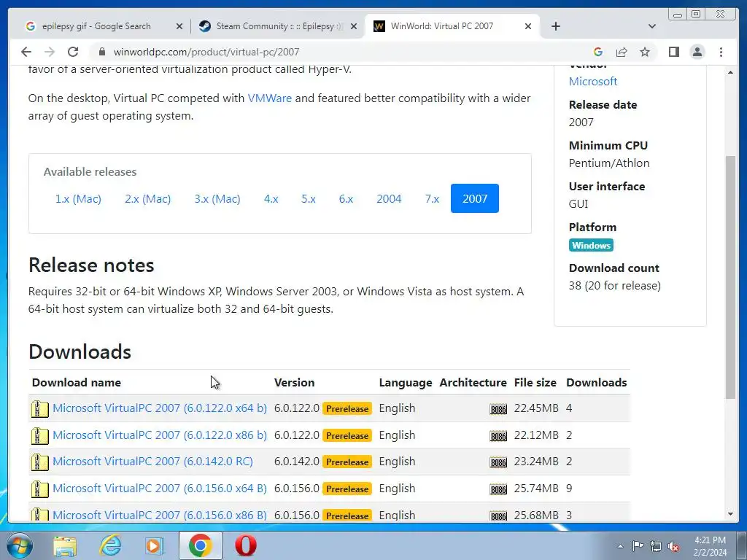Close the WinWorld Virtual PC 2007 tab
Viewport: 747px width, 560px height.
tap(528, 26)
